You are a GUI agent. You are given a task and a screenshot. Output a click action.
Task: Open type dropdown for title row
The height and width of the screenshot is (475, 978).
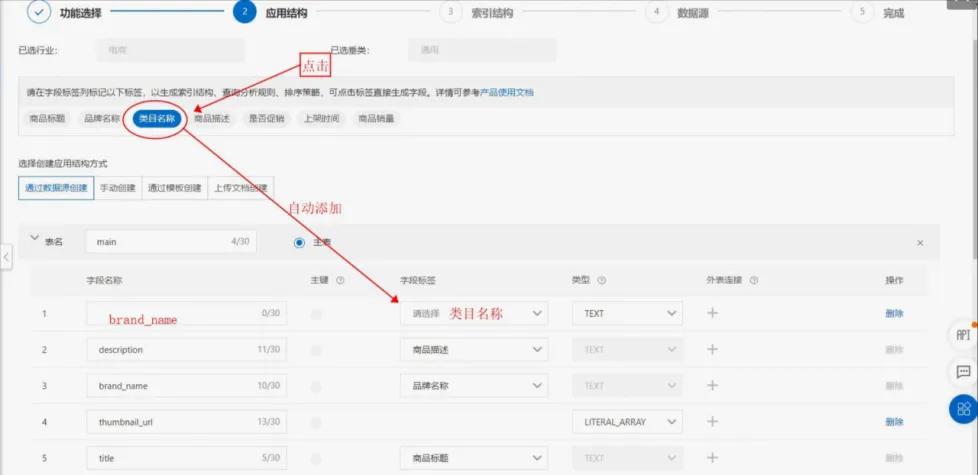coord(627,458)
